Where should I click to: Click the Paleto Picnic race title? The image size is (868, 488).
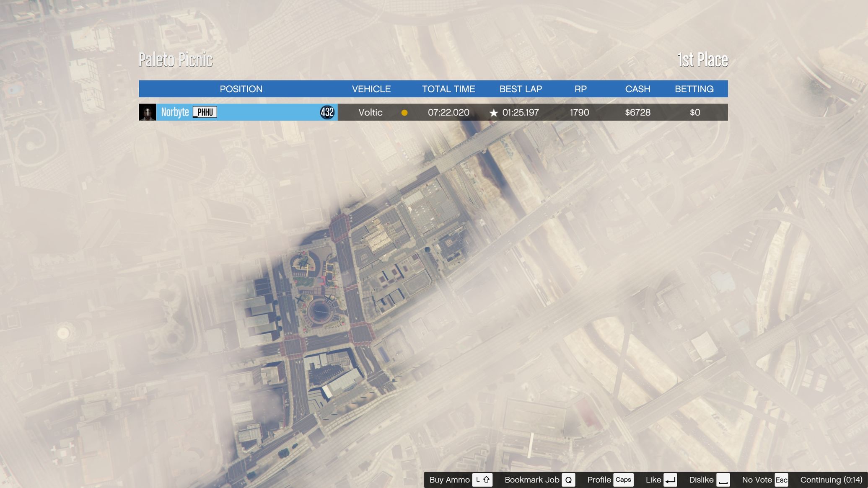(x=176, y=60)
